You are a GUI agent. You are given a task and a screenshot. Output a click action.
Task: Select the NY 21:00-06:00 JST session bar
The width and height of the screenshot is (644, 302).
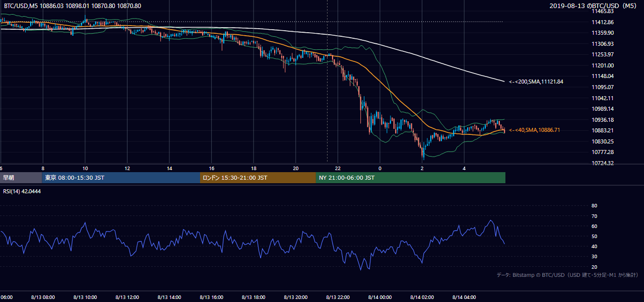coord(411,178)
